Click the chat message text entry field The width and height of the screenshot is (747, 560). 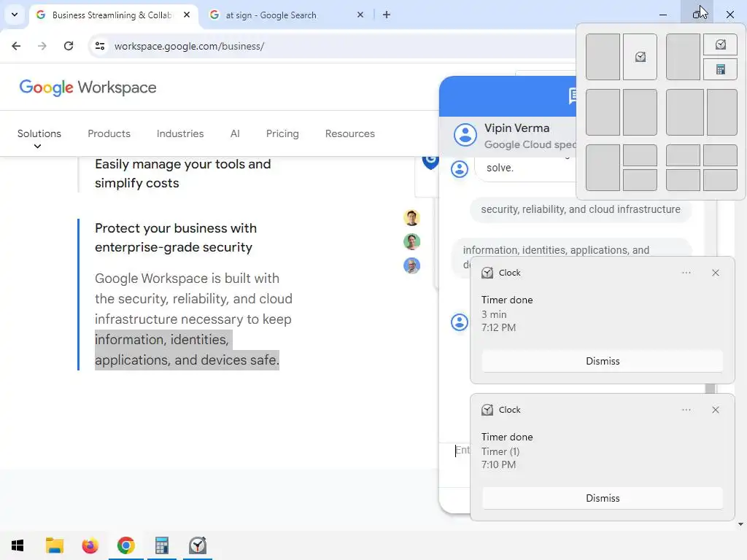point(462,451)
